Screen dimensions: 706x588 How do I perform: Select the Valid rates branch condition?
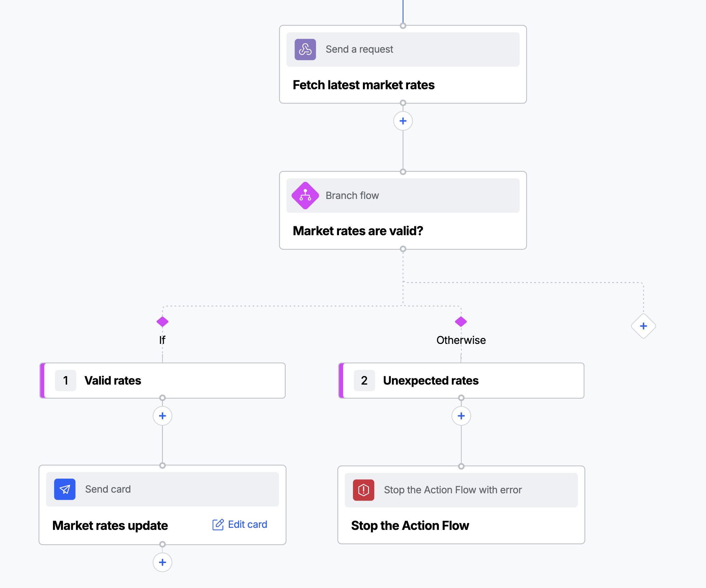pyautogui.click(x=162, y=380)
